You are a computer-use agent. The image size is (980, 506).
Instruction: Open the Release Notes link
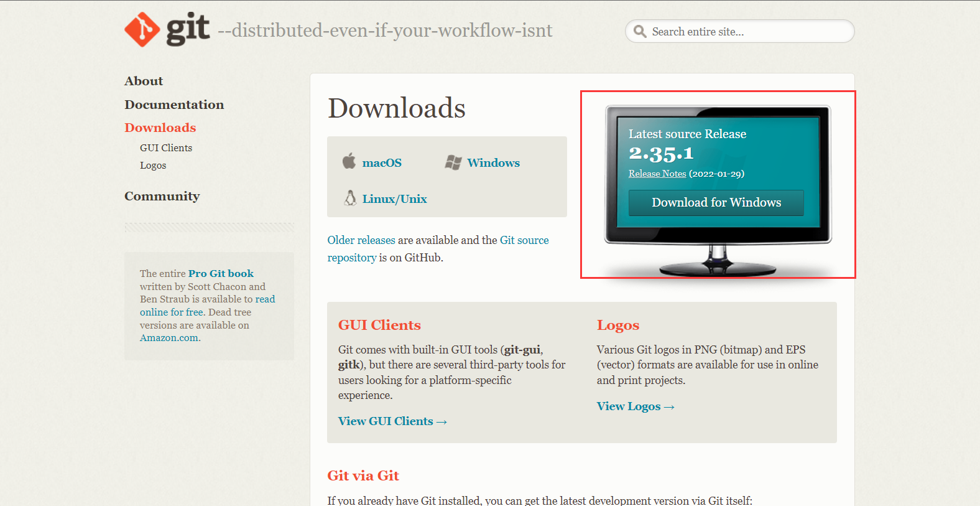coord(657,174)
